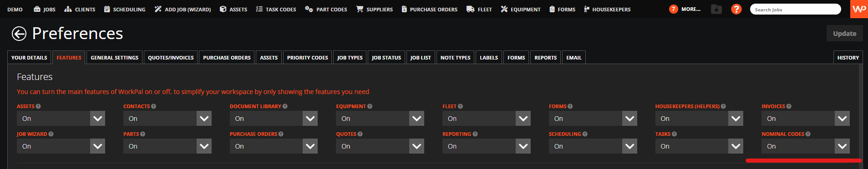
Task: Show help for the Reporting feature
Action: click(475, 134)
